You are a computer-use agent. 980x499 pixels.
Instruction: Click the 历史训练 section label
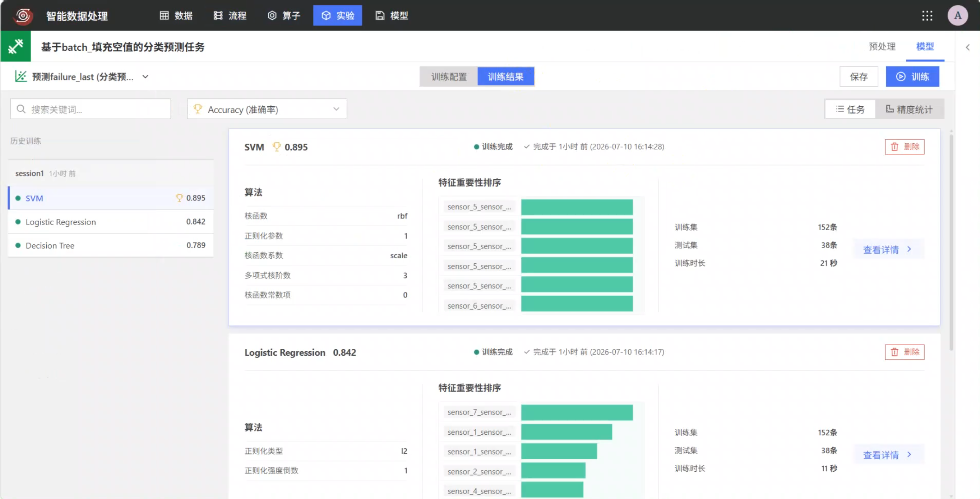26,141
